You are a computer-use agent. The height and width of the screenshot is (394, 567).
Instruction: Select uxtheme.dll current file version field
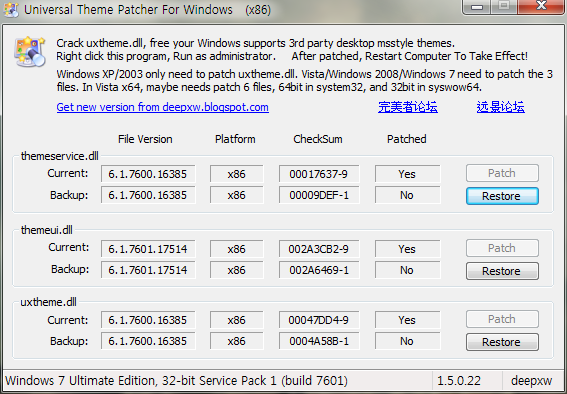tap(148, 320)
